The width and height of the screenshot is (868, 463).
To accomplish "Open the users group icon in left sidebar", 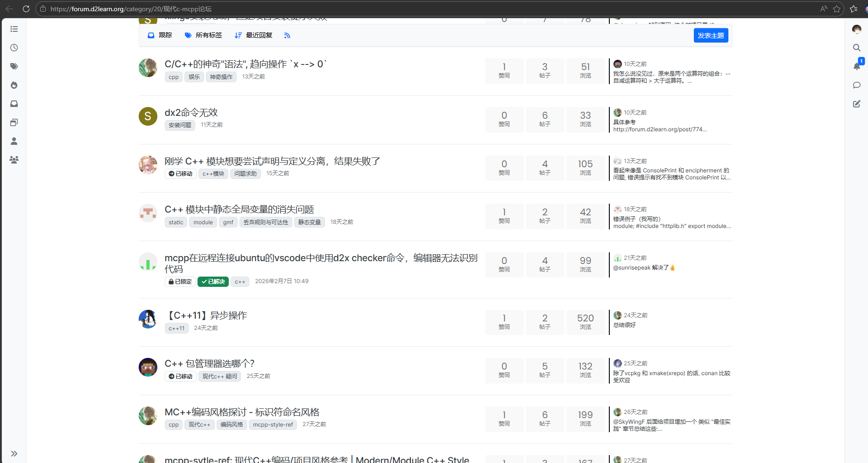I will click(x=14, y=160).
